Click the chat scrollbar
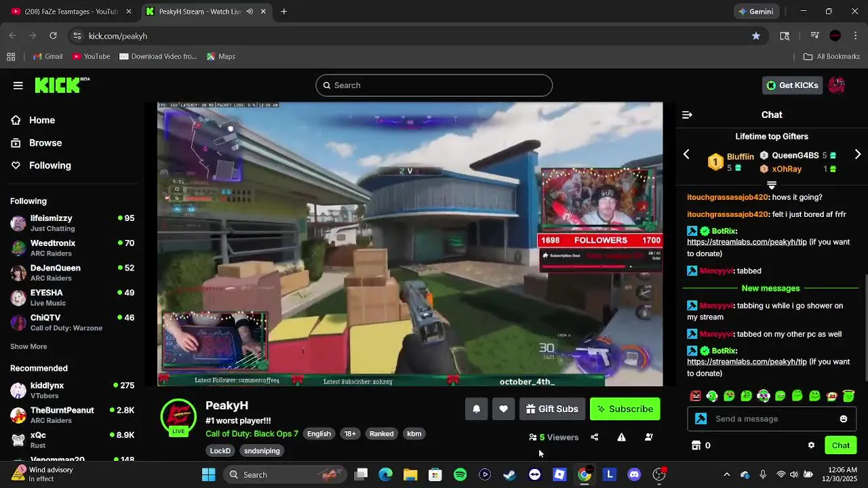 (865, 327)
